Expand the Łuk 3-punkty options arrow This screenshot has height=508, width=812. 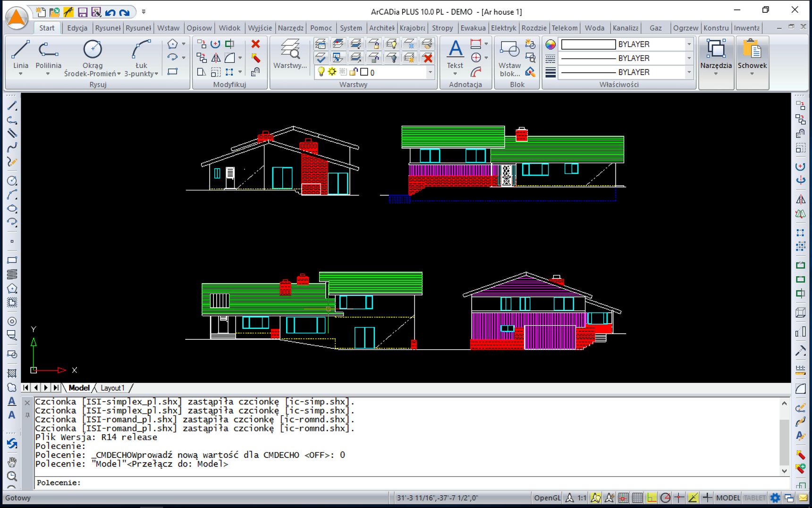156,74
